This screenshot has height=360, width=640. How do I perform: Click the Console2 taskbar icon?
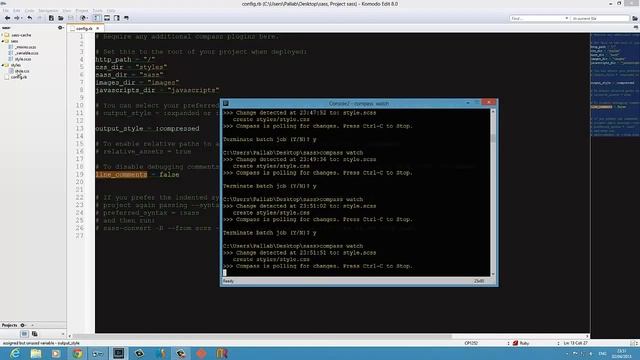click(119, 353)
